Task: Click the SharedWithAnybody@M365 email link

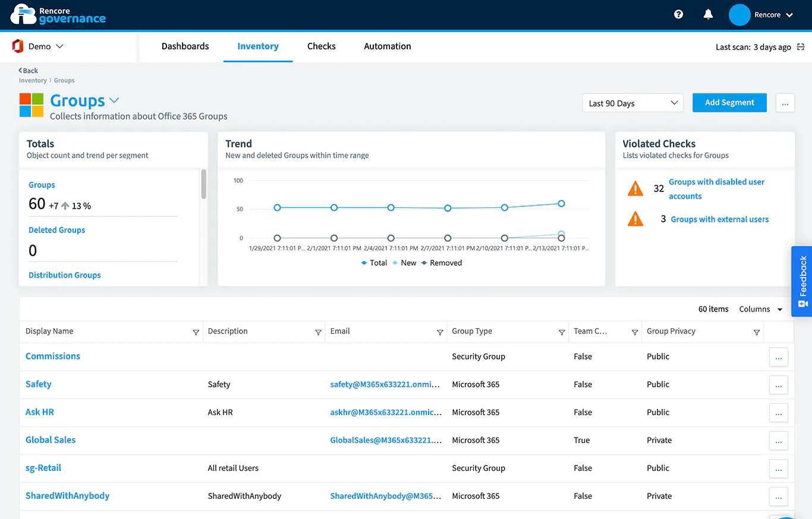Action: tap(386, 496)
